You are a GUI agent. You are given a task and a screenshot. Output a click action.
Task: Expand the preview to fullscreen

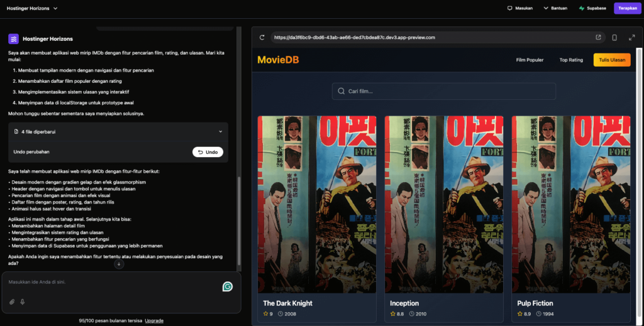point(631,38)
